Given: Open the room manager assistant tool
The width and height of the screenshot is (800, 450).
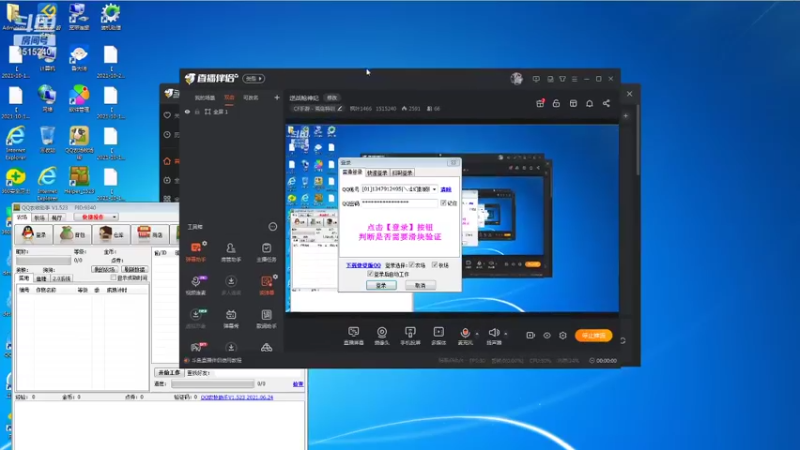Looking at the screenshot, I should tap(231, 252).
